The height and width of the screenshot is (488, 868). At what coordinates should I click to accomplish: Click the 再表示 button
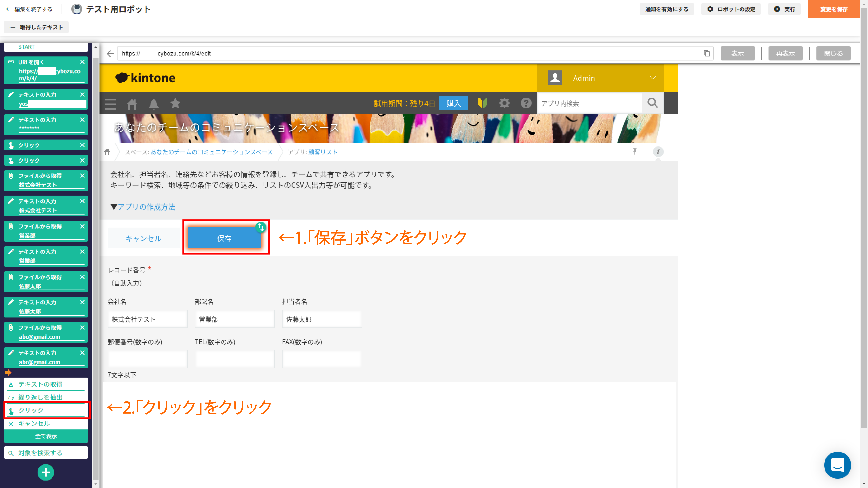click(x=785, y=54)
